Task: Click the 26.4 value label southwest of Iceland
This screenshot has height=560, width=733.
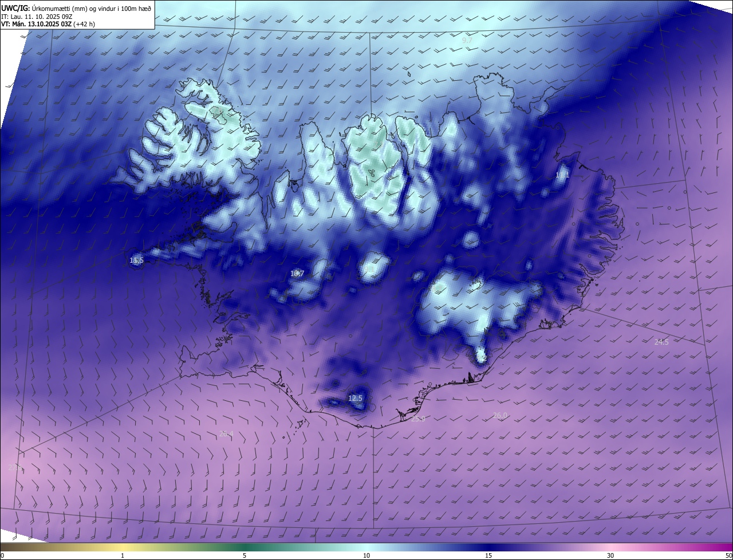Action: tap(226, 434)
